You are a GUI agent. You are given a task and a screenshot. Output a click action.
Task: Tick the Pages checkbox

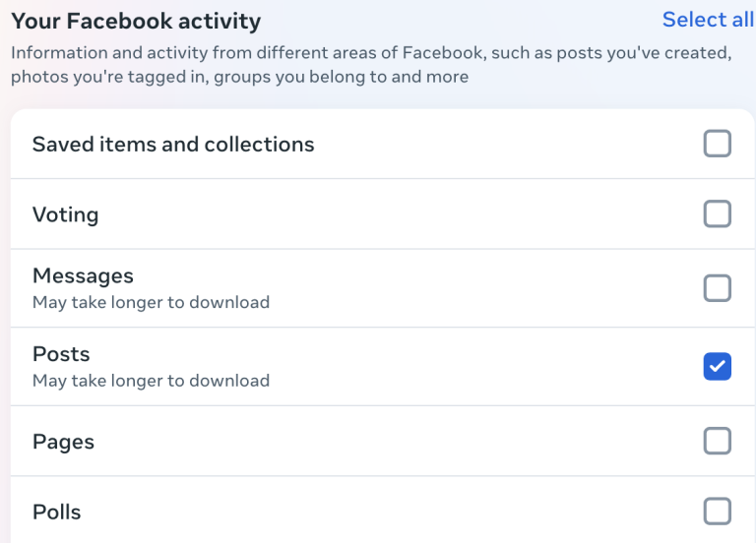click(717, 441)
